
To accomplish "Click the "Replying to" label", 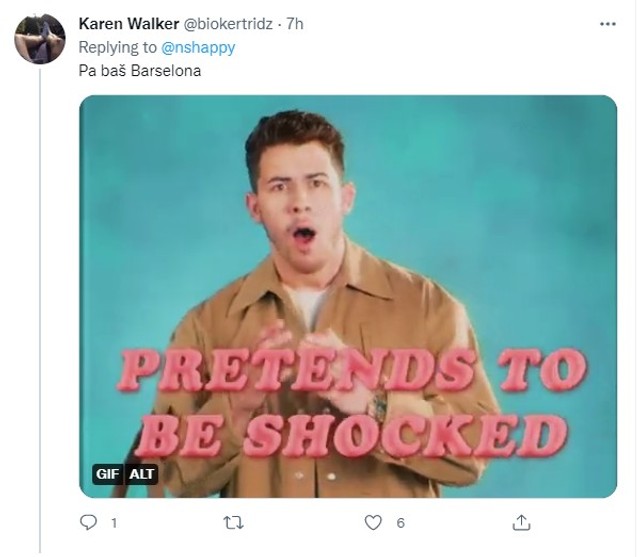I will 117,47.
